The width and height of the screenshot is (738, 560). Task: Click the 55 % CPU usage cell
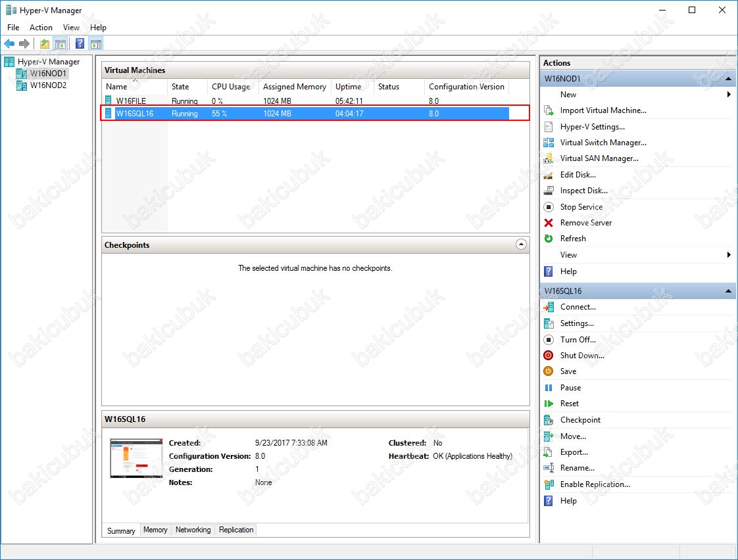pos(219,113)
